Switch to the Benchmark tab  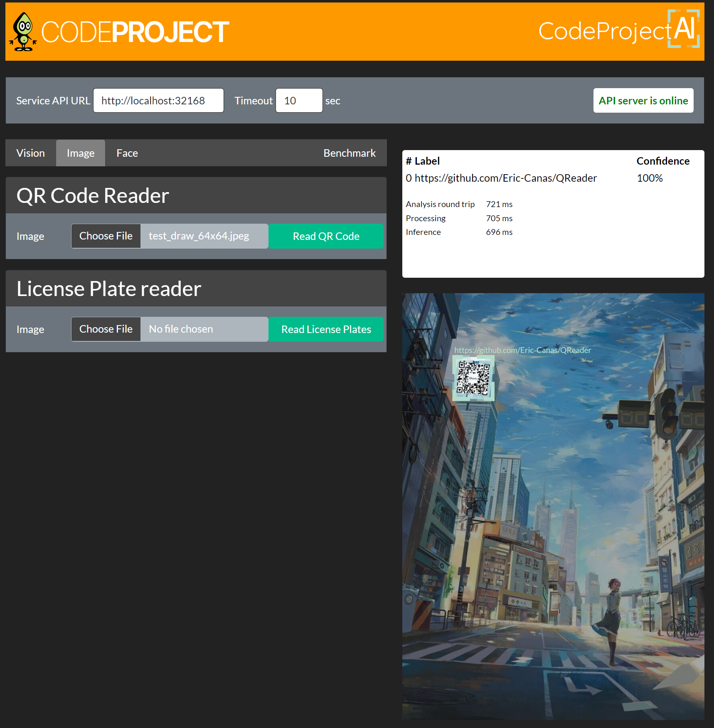click(x=349, y=153)
